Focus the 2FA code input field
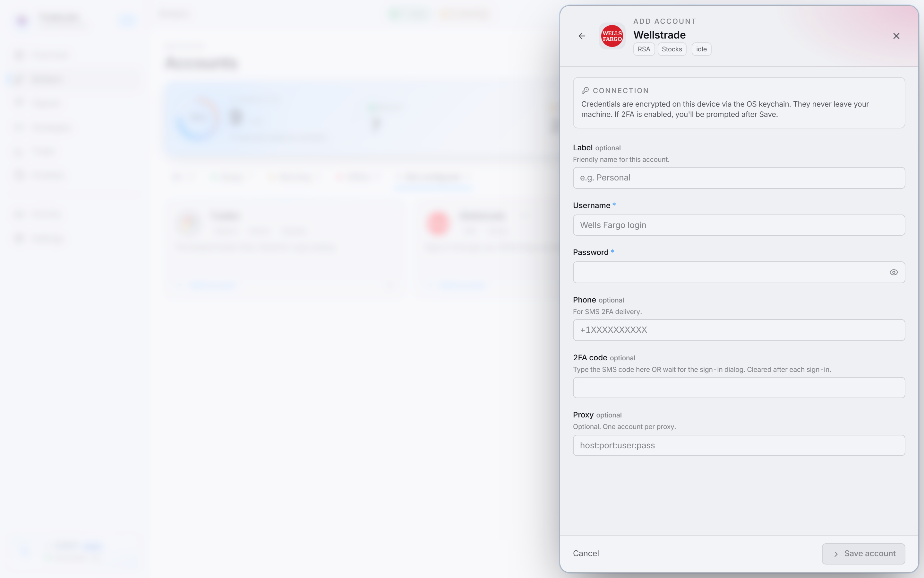 click(739, 388)
